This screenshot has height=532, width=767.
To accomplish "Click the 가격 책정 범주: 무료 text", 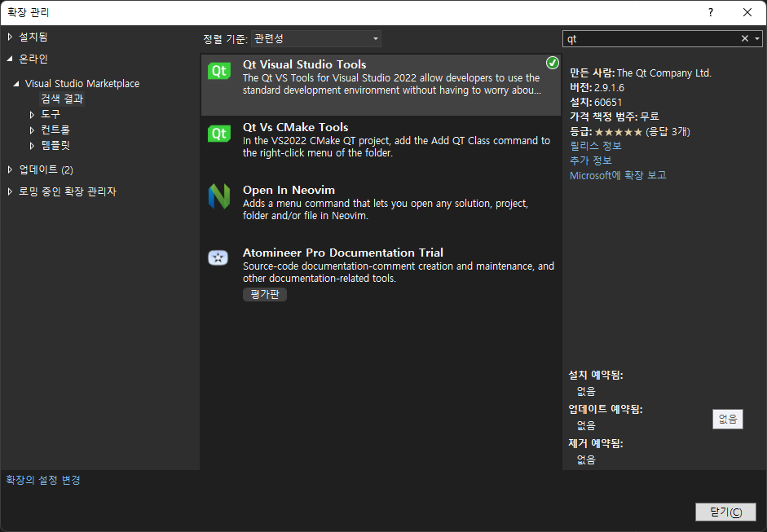I will coord(615,117).
